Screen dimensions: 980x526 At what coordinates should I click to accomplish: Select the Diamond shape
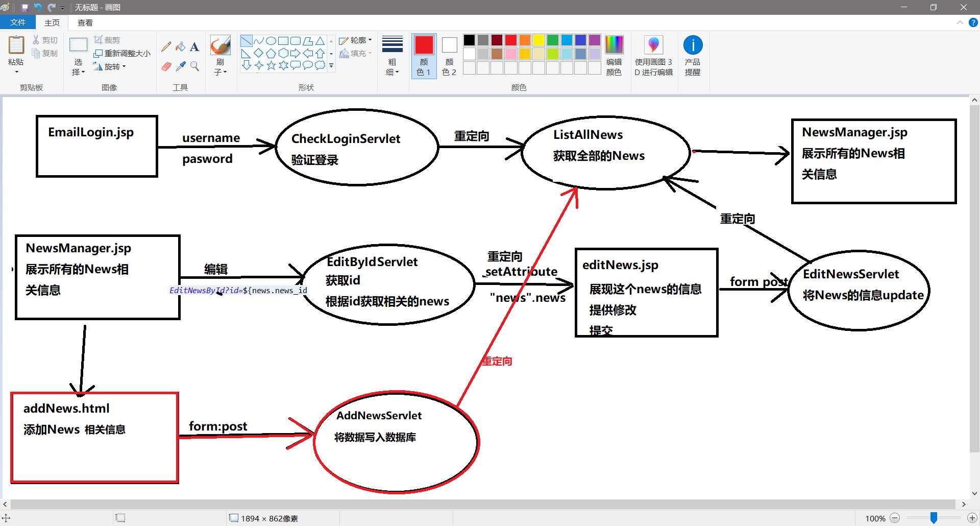coord(259,53)
